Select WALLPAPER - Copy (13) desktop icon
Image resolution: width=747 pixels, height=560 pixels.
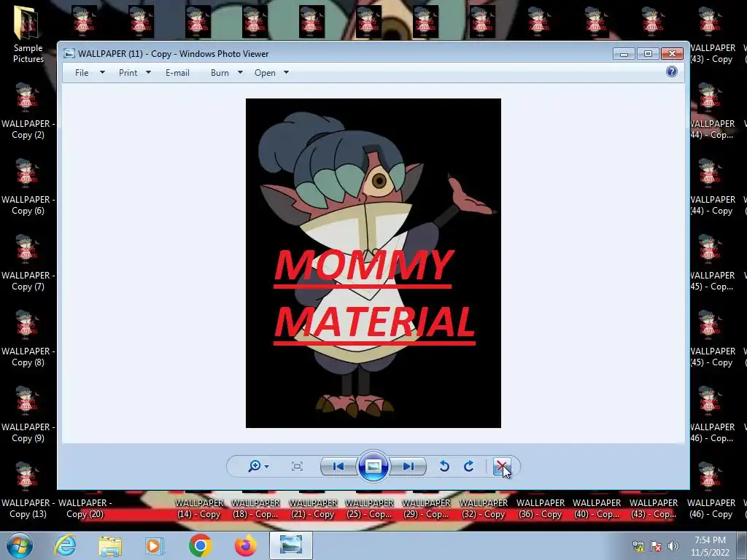[x=28, y=489]
